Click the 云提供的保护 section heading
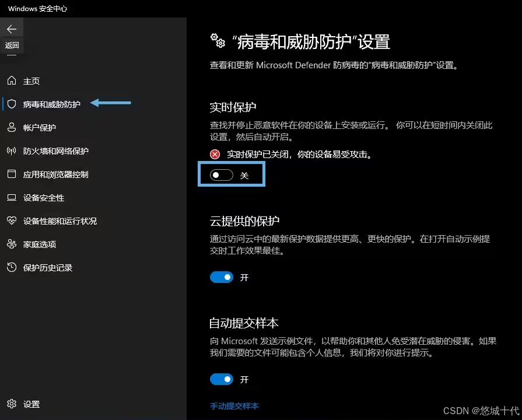The image size is (522, 420). point(245,221)
